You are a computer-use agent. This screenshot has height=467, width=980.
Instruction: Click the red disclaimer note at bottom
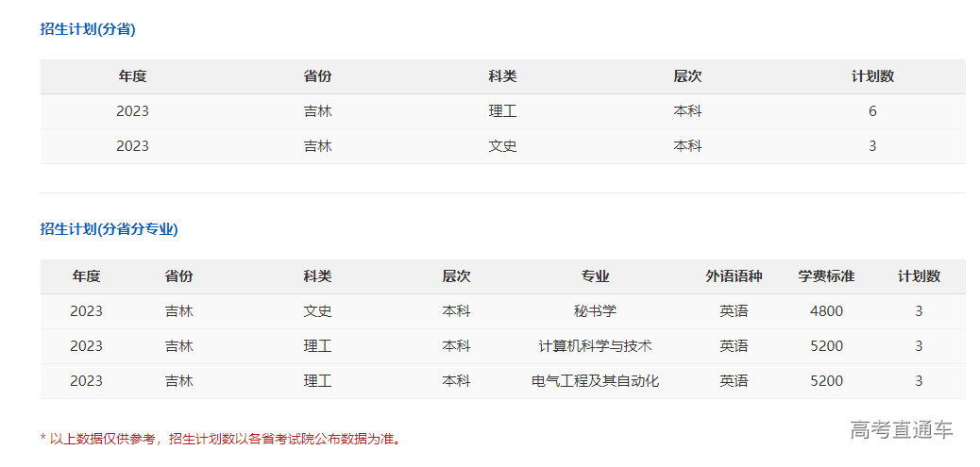point(220,439)
